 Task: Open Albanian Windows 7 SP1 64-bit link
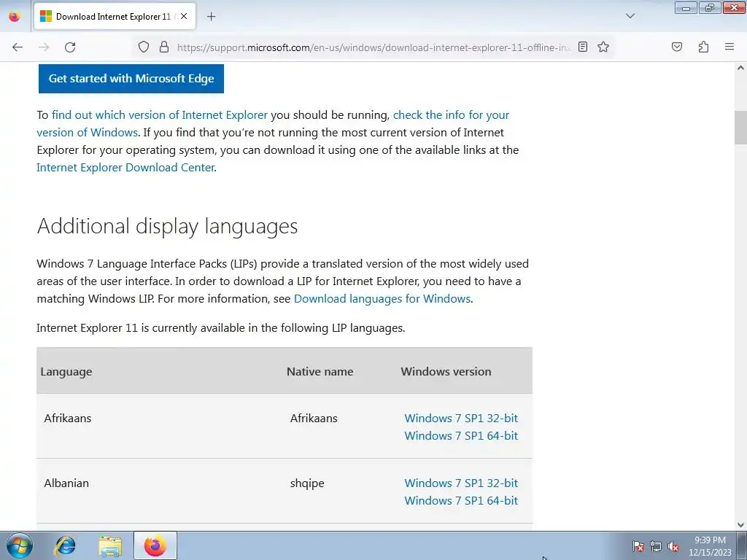click(461, 500)
